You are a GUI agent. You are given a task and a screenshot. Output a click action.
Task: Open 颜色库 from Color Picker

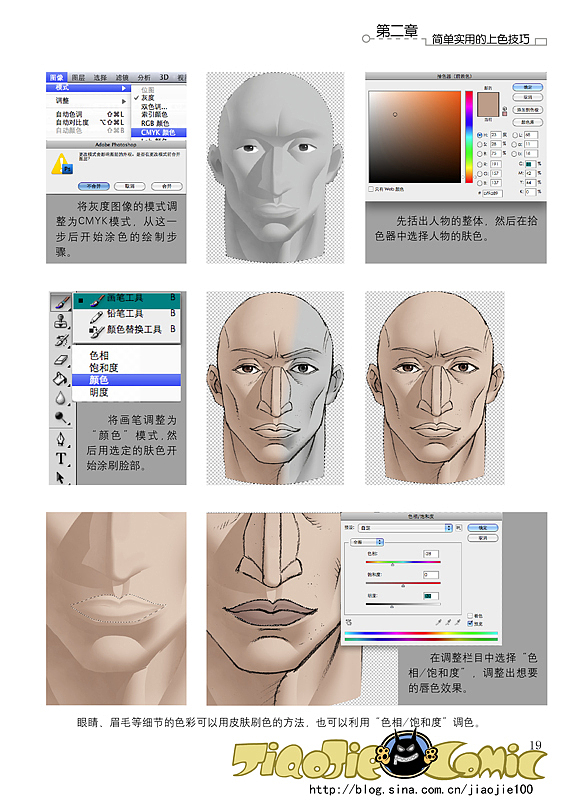point(527,122)
